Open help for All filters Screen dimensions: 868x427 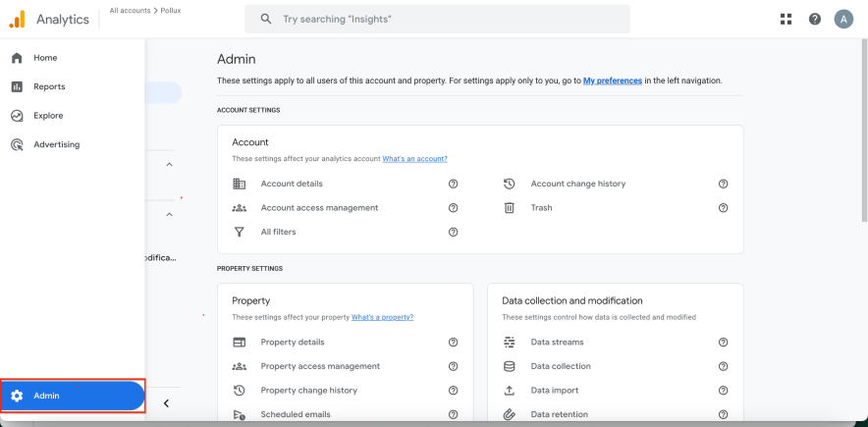pos(453,232)
